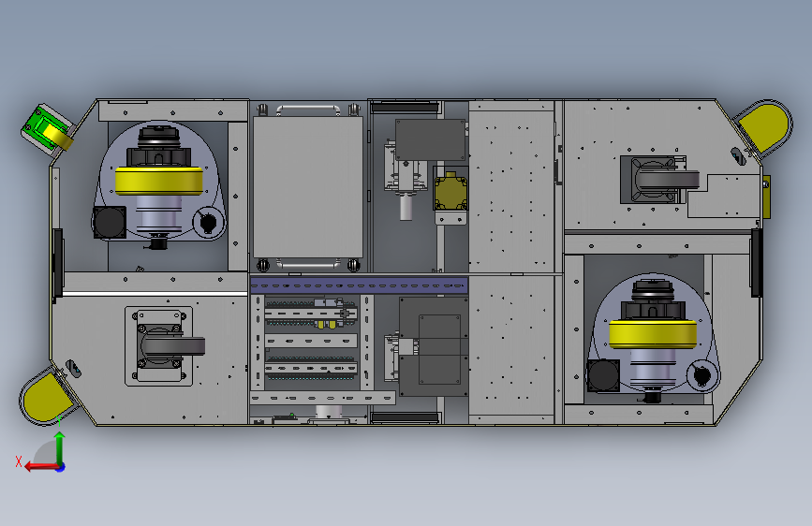
Task: Select the black square block beside lower-right drive unit
Action: point(603,376)
